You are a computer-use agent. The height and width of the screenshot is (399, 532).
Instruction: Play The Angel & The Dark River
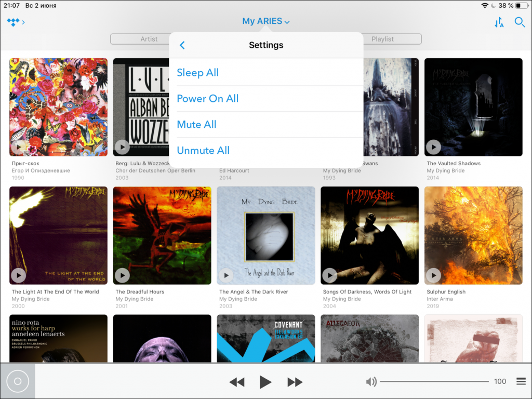(x=226, y=275)
